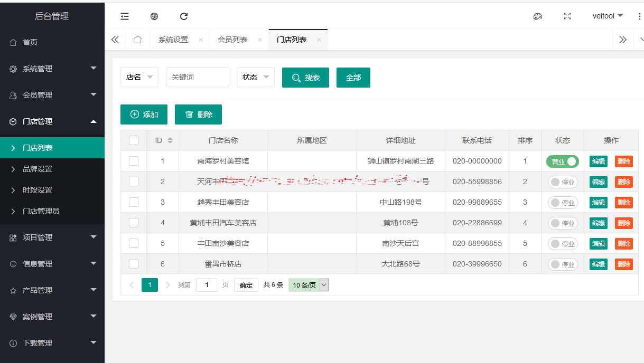Collapse the sidebar with the menu-fold icon

(125, 16)
